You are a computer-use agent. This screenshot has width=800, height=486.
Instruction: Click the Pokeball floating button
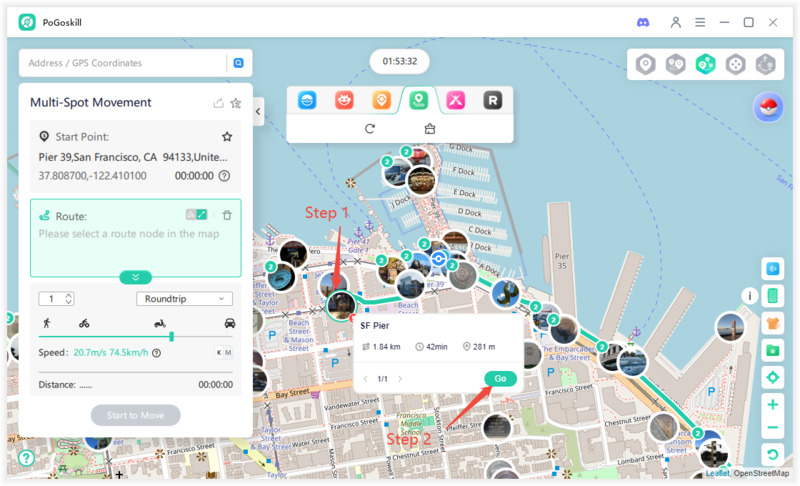click(768, 107)
